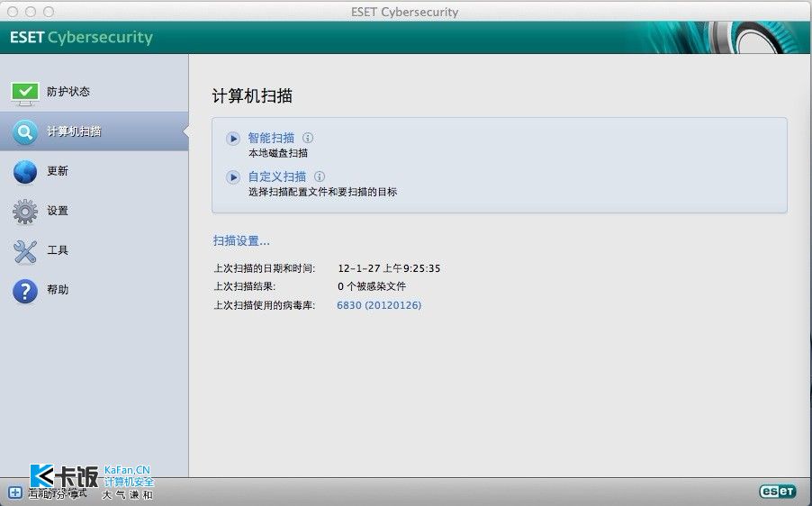Show info for 自定义扫描
Image resolution: width=812 pixels, height=506 pixels.
(320, 176)
